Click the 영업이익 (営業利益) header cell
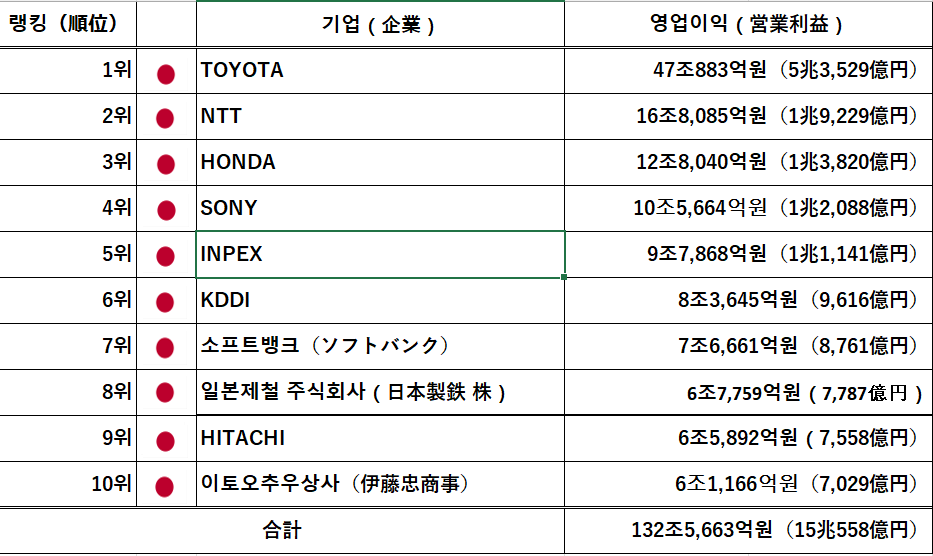 point(748,24)
